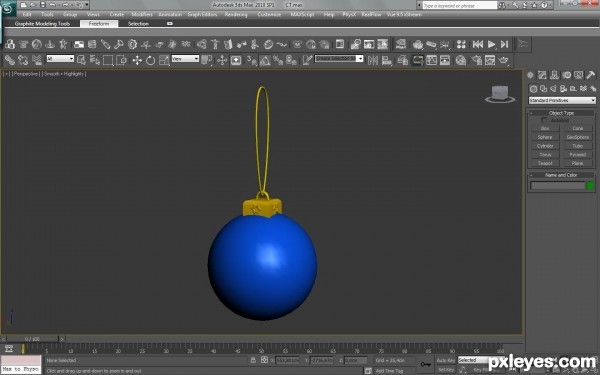Toggle the Percent Snap icon
This screenshot has height=375, width=600.
coord(278,60)
